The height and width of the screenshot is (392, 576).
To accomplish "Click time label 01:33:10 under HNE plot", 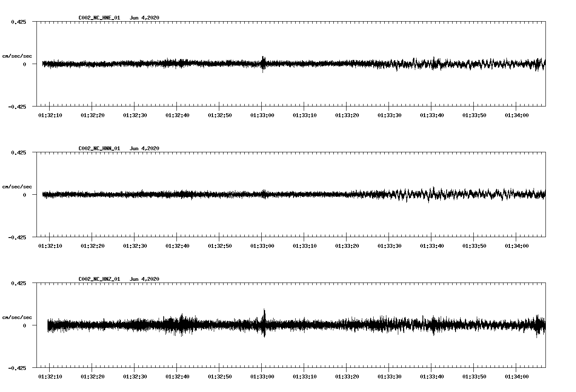I will point(305,115).
